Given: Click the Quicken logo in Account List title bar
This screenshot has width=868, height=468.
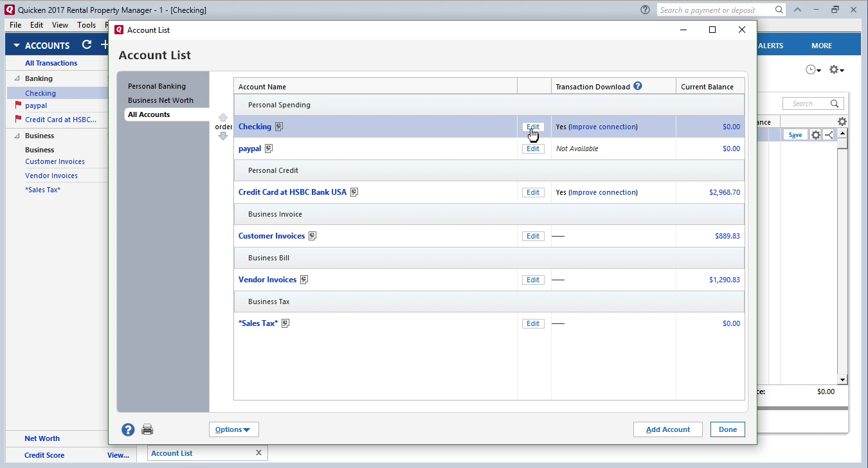Looking at the screenshot, I should click(119, 30).
